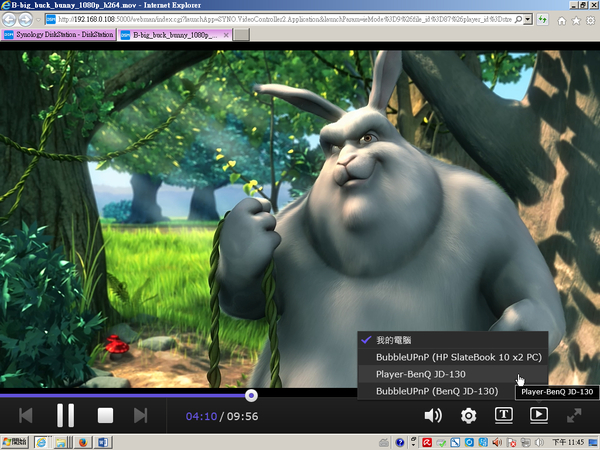Screen dimensions: 600x450
Task: Open Internet Explorer tools gear
Action: pos(590,21)
